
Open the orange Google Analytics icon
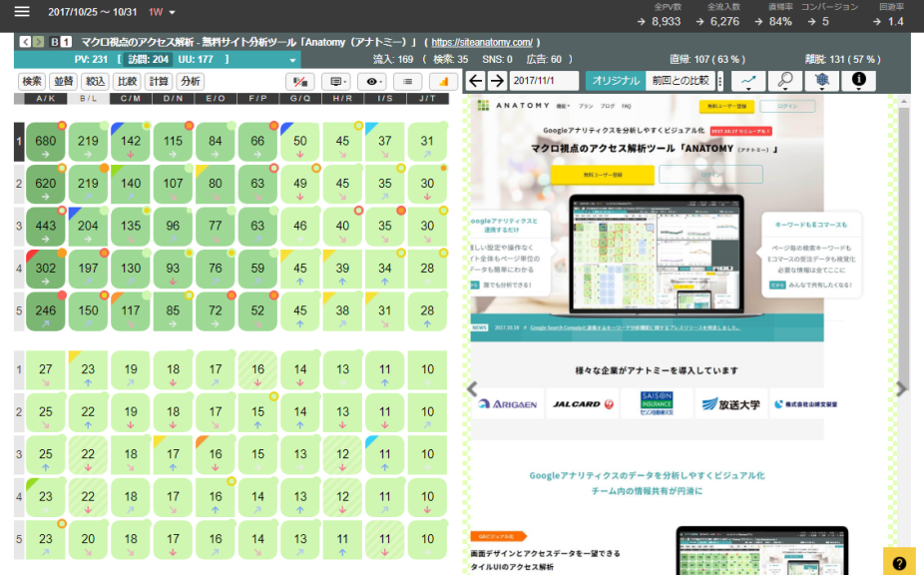coord(444,82)
